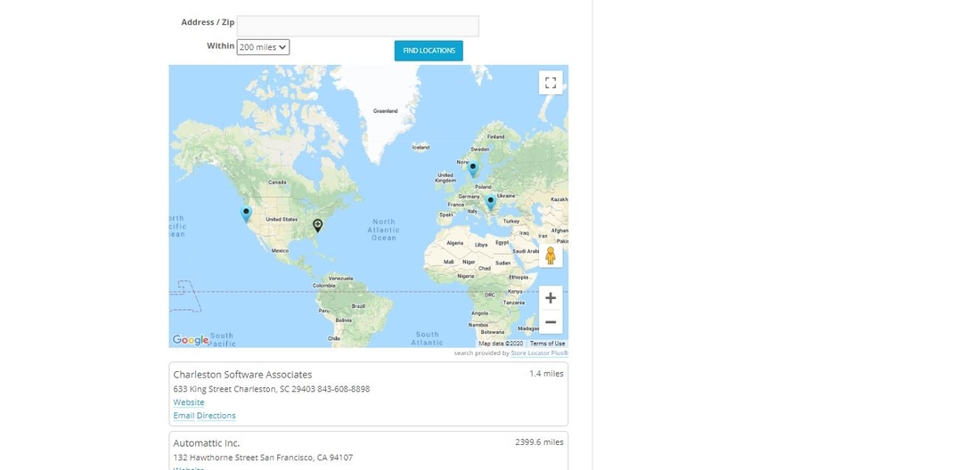Image resolution: width=980 pixels, height=470 pixels.
Task: Focus the Address / Zip input field
Action: pyautogui.click(x=357, y=26)
